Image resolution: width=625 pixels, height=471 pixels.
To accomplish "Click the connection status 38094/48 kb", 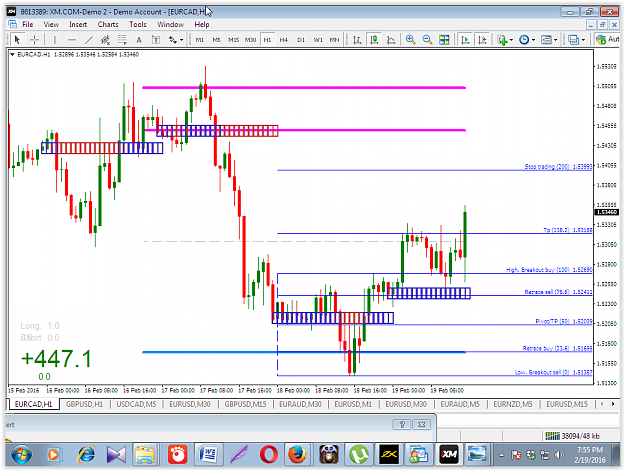I will click(x=572, y=436).
